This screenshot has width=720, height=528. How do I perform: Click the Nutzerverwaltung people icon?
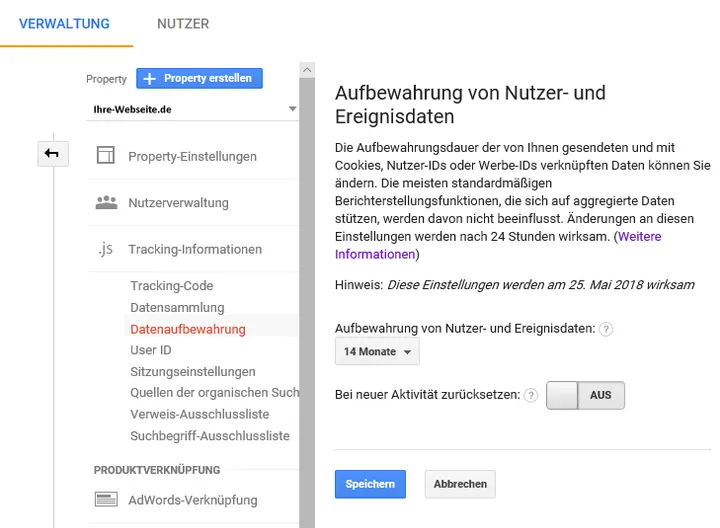click(107, 202)
